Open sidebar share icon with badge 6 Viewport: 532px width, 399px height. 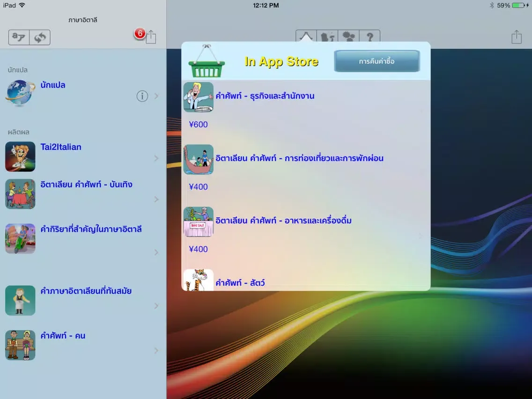[x=151, y=37]
